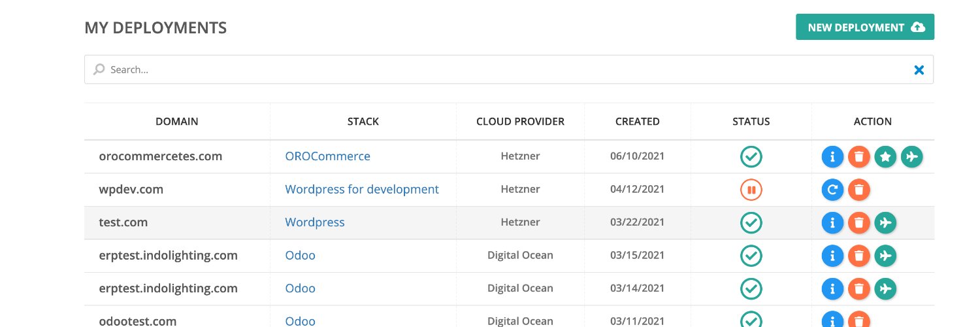Open Odoo stack link for 03/15/2021 deployment

tap(301, 255)
